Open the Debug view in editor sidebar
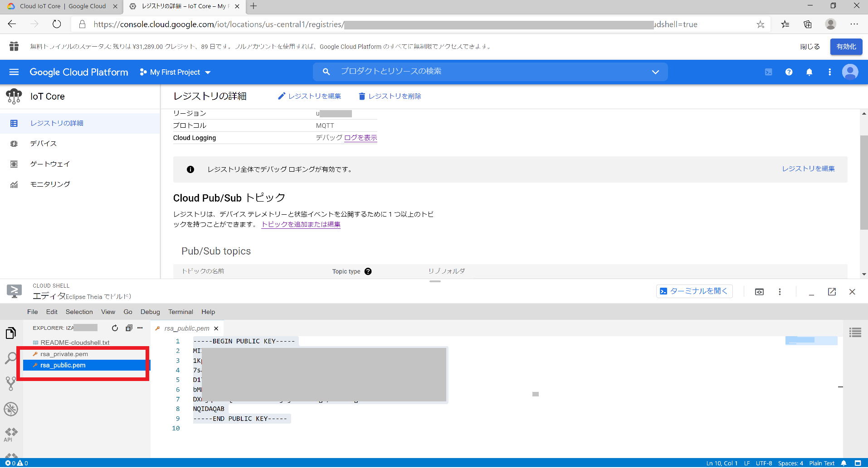 pyautogui.click(x=11, y=409)
